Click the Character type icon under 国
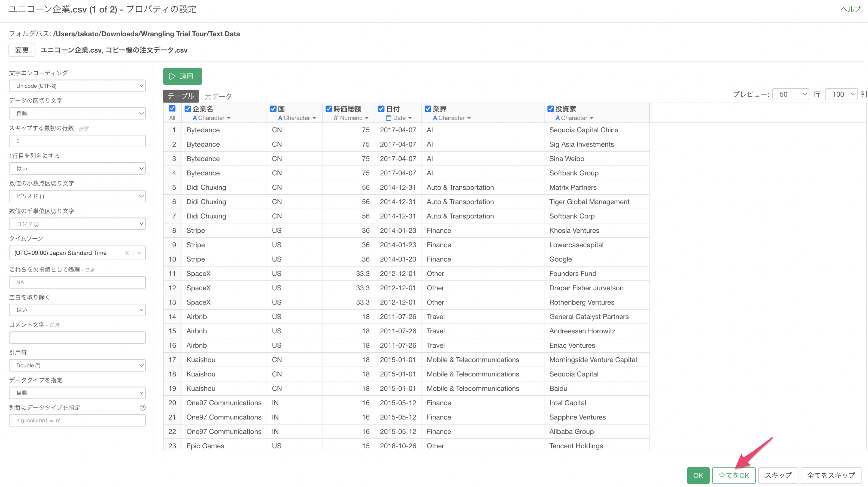Viewport: 868px width, 487px height. pos(280,118)
